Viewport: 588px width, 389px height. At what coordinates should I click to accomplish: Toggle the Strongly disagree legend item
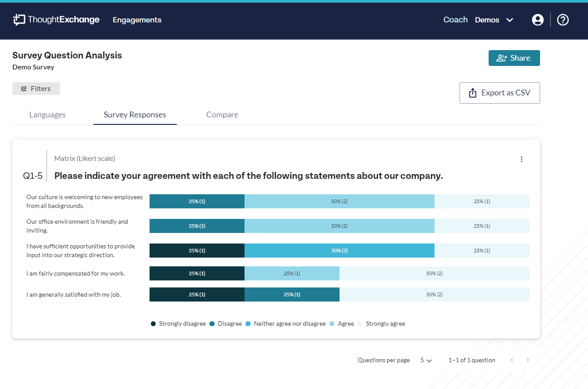pyautogui.click(x=178, y=324)
